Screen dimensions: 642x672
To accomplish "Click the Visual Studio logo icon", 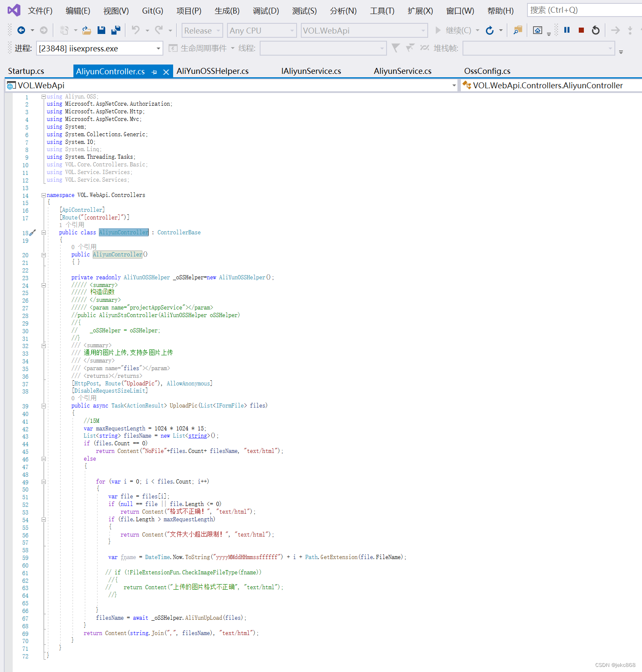I will coord(14,10).
